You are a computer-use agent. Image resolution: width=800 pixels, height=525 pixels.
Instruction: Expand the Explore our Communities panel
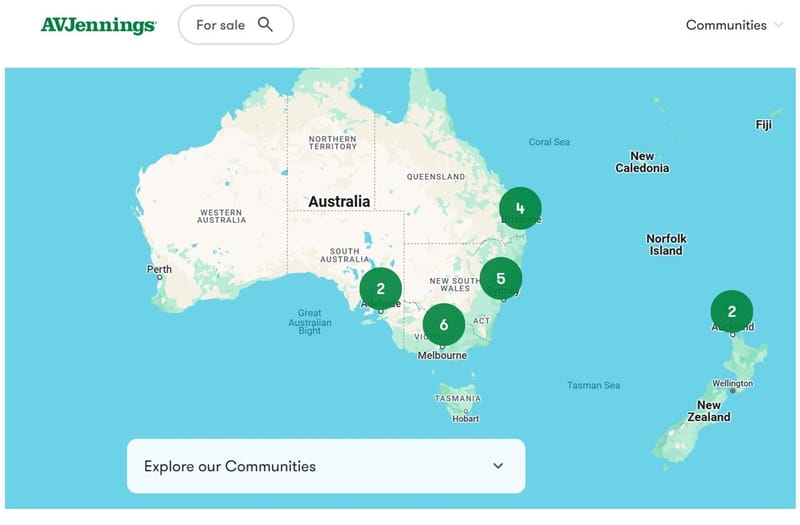click(325, 466)
